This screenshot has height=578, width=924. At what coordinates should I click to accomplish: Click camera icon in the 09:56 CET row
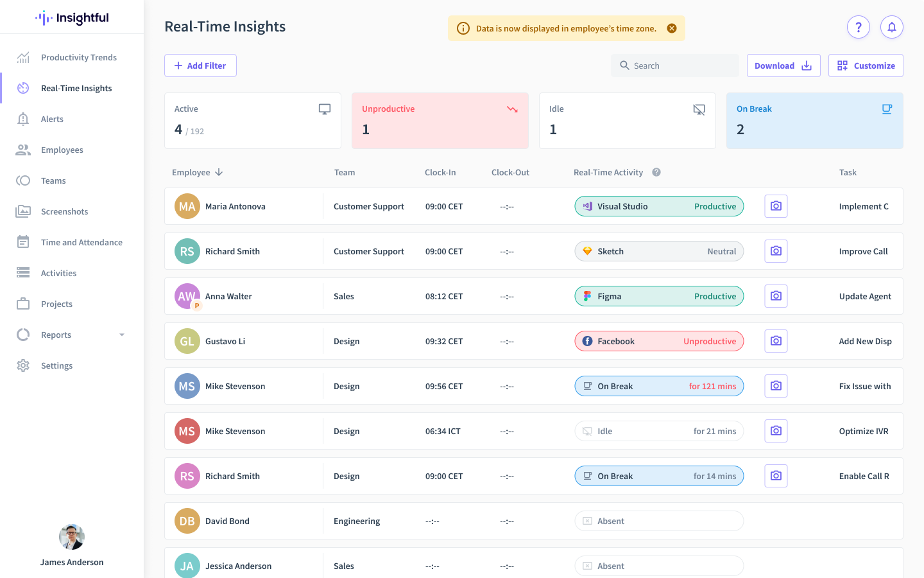click(776, 386)
